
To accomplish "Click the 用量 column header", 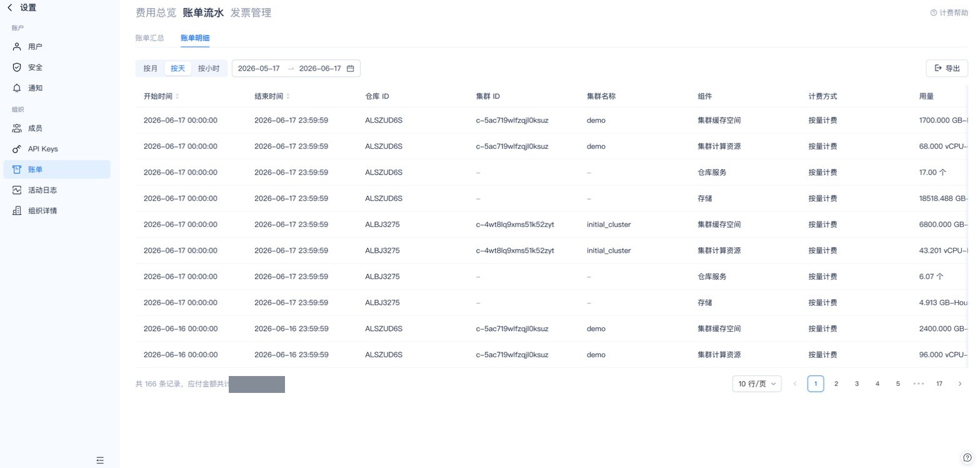I will click(x=926, y=96).
